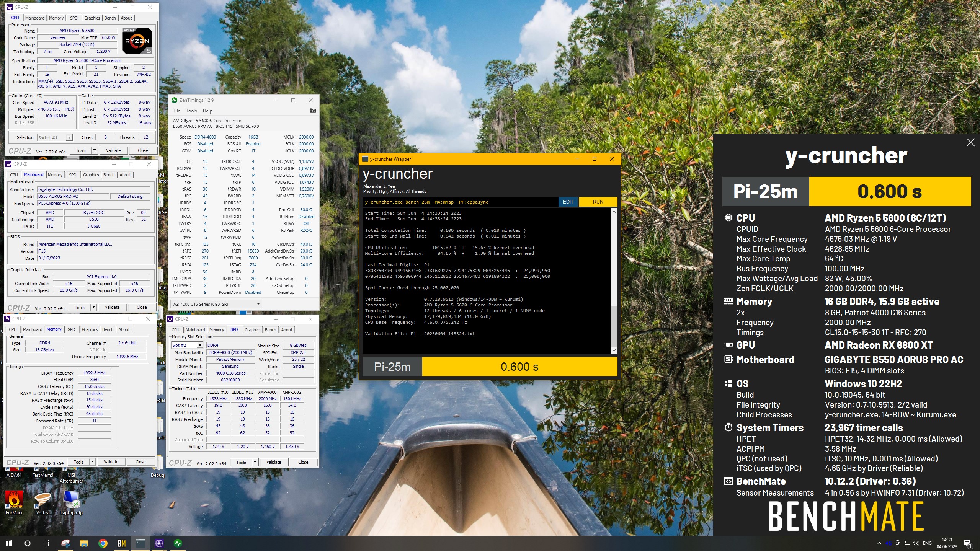
Task: Click y-cruncher output scrollbar up arrow
Action: tap(614, 212)
